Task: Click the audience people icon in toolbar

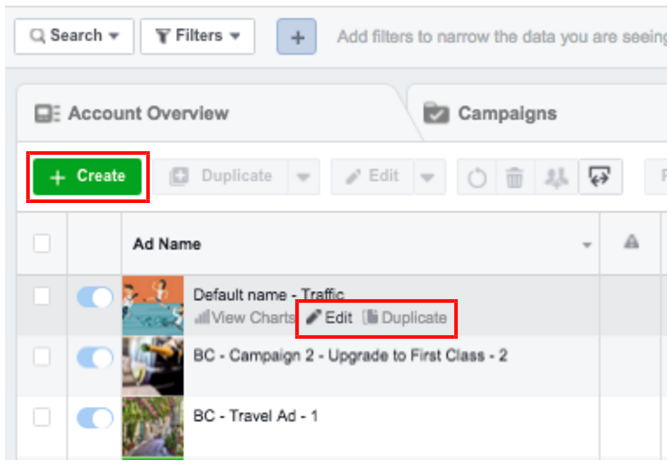Action: tap(556, 177)
